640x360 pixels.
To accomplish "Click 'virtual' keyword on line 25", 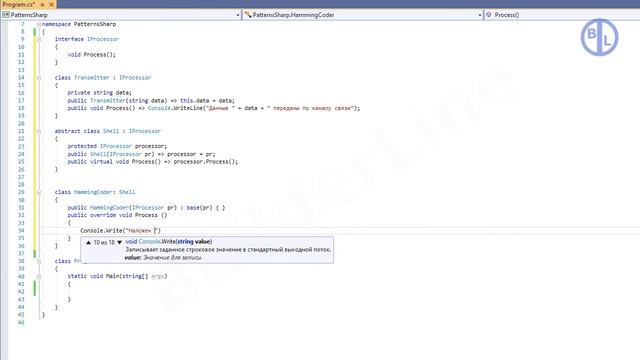I will click(x=101, y=162).
